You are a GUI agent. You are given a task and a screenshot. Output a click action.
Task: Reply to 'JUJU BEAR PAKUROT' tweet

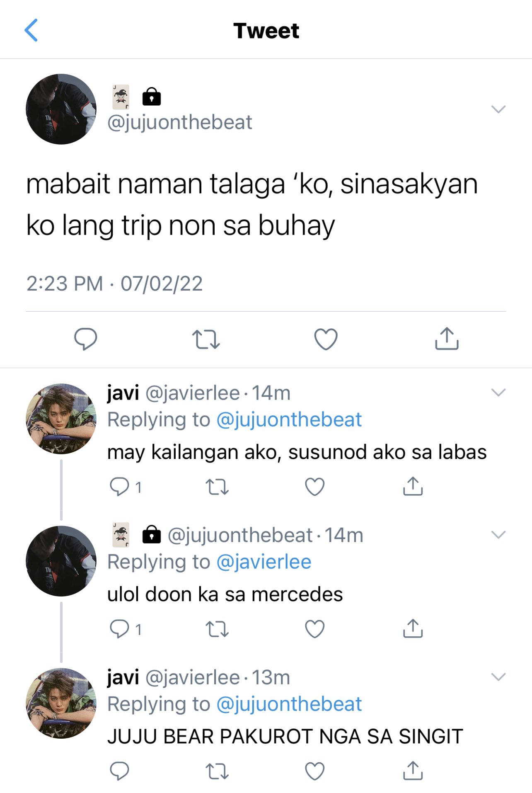(119, 771)
